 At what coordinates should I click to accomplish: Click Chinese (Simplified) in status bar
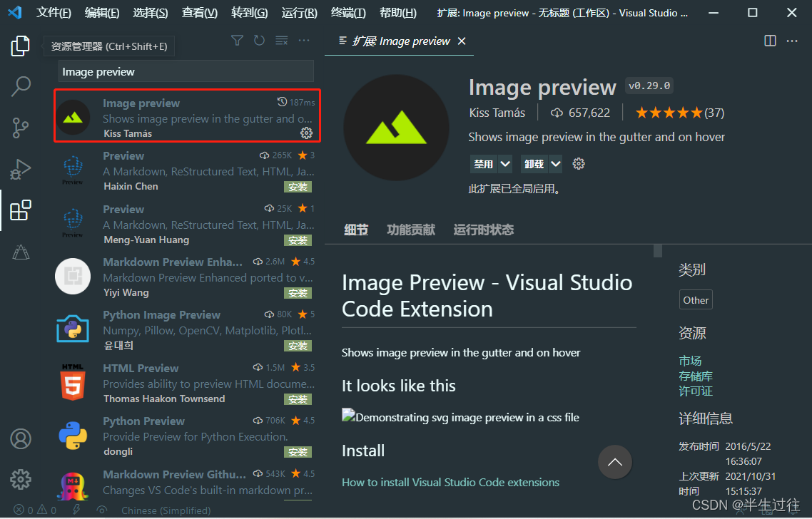click(x=166, y=510)
